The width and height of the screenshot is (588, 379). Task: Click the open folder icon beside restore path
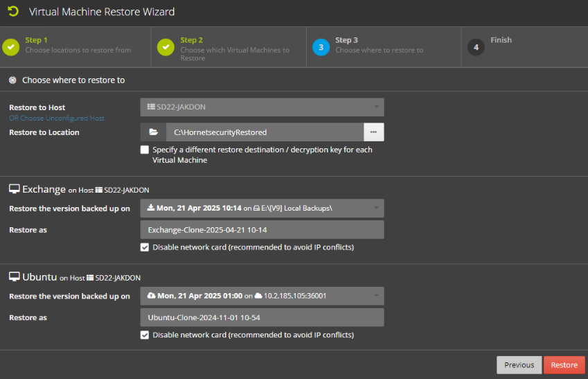pos(153,132)
